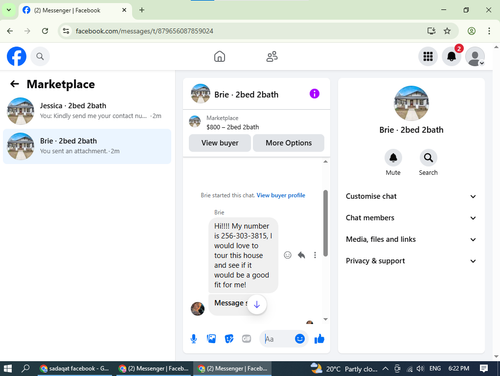Open the View buyer profile link

pyautogui.click(x=281, y=195)
